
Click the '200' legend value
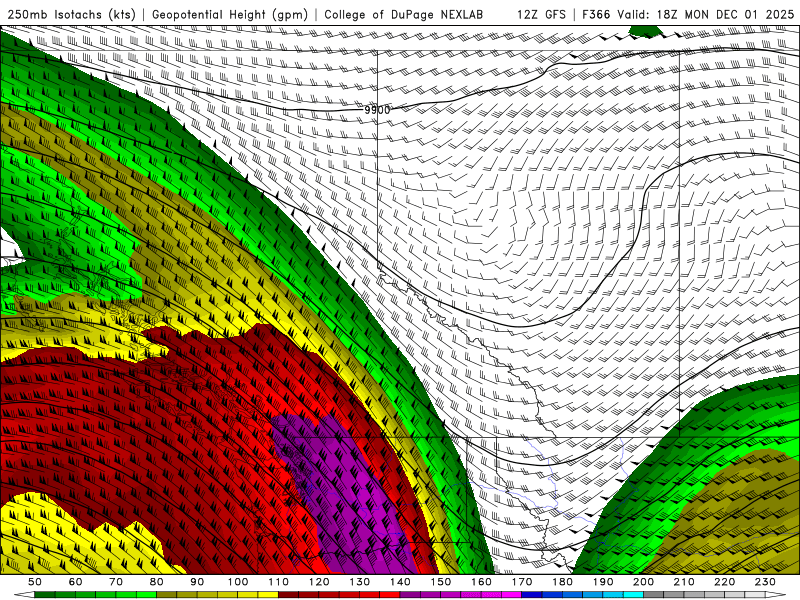click(644, 582)
